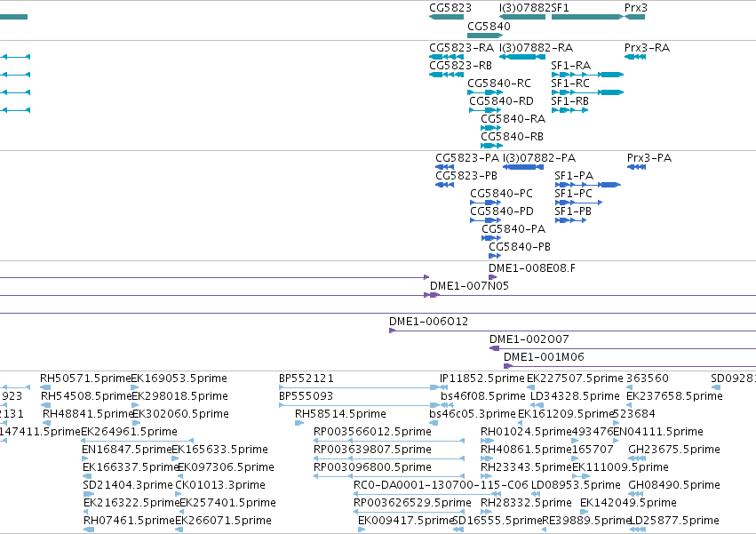
Task: Select EST RH07461.5prime
Action: [129, 521]
